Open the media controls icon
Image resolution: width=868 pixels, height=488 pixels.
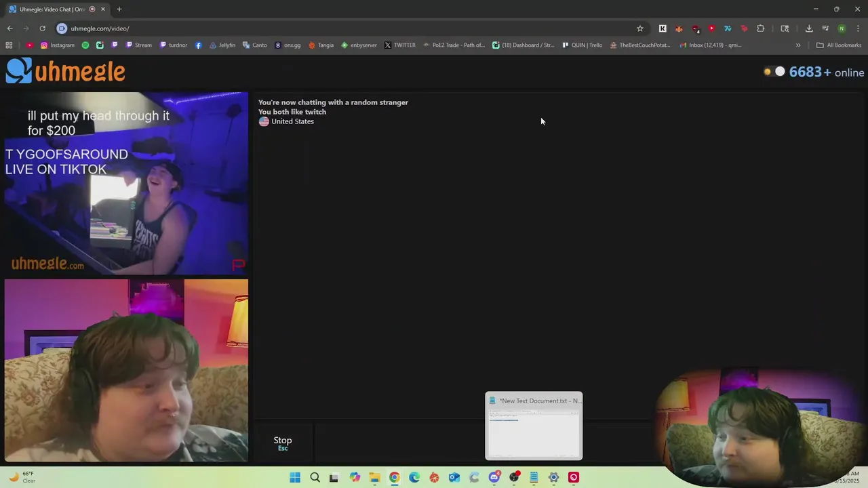click(x=825, y=28)
